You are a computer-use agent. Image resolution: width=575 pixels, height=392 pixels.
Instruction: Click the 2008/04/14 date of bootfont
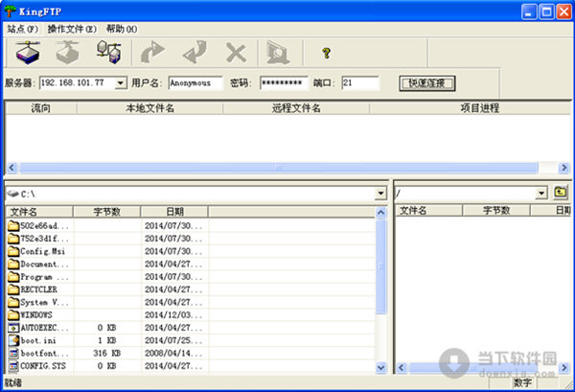[x=173, y=353]
